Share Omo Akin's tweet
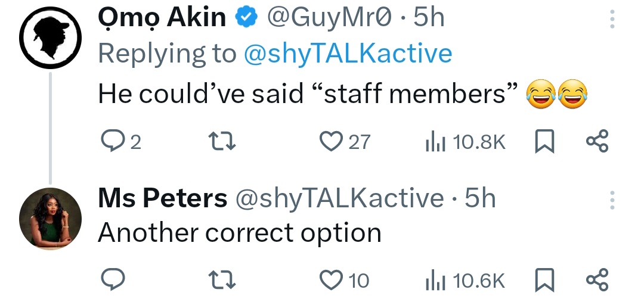644x305 pixels. click(x=596, y=141)
